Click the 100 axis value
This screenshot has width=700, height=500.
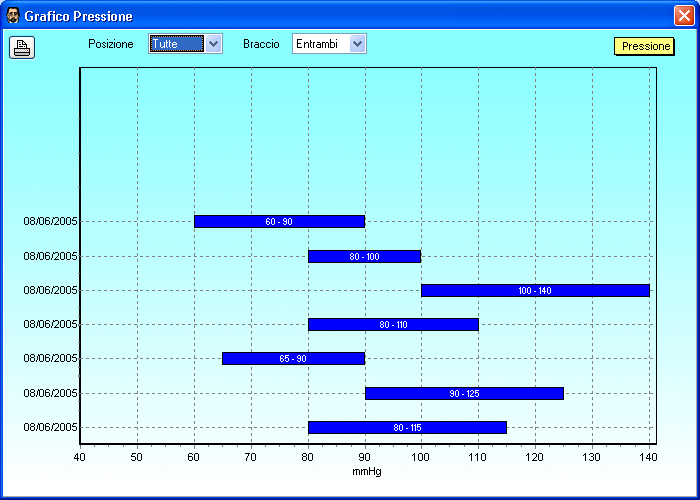(x=421, y=457)
